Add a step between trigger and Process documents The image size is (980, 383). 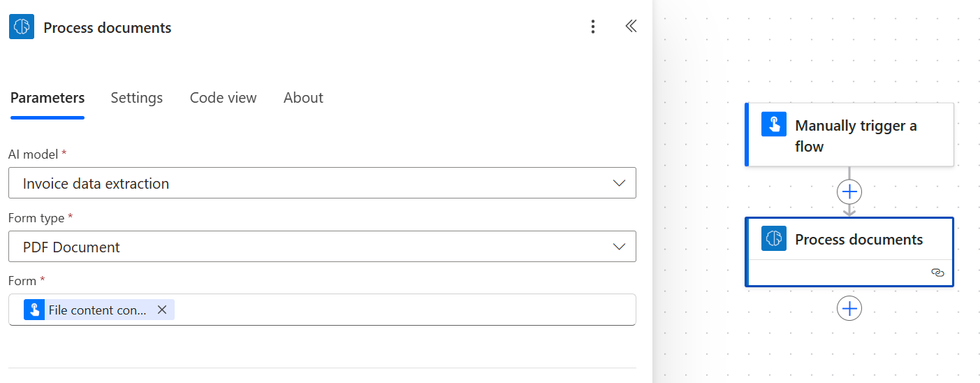coord(849,191)
